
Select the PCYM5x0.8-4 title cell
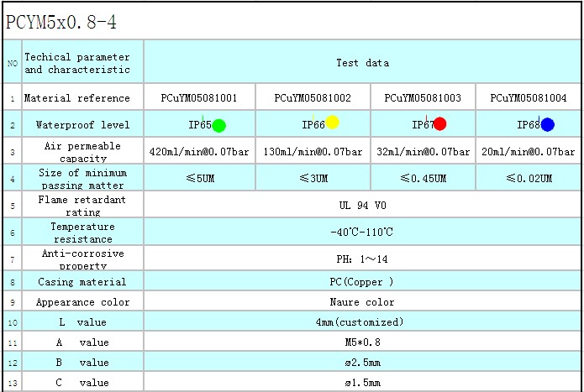pos(61,22)
